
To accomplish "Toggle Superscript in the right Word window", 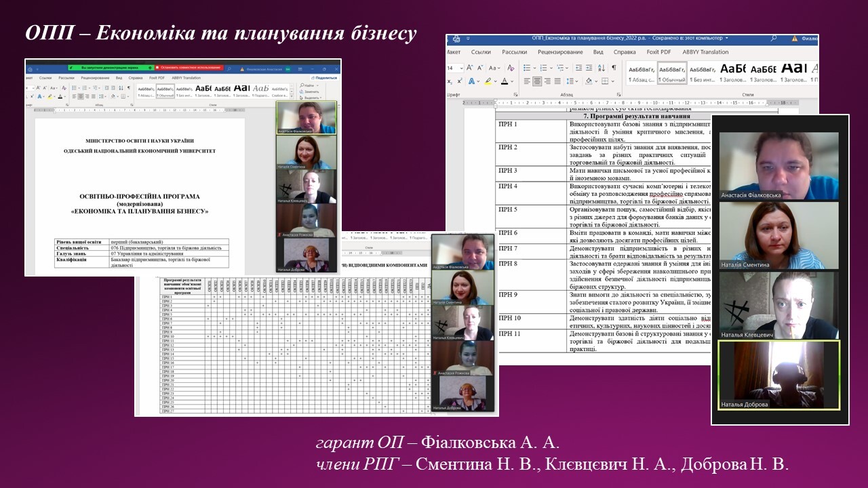I will [458, 81].
